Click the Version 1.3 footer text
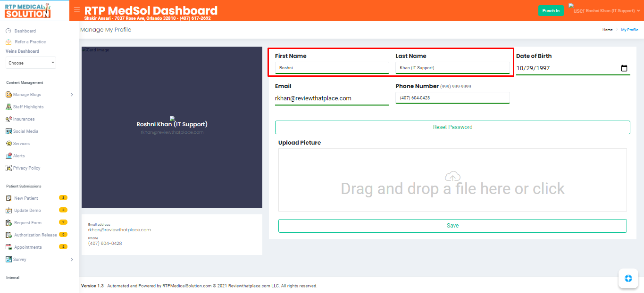This screenshot has height=293, width=644. [x=92, y=286]
